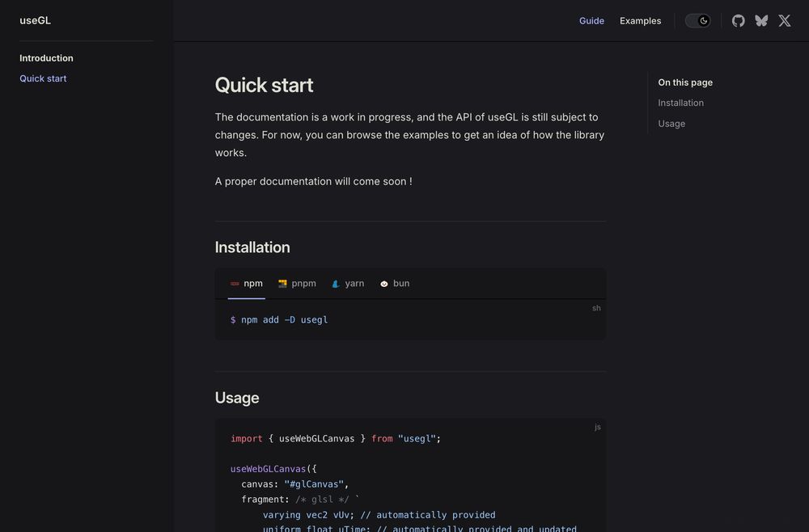Jump to Usage in On this page
Viewport: 809px width, 532px height.
(671, 124)
